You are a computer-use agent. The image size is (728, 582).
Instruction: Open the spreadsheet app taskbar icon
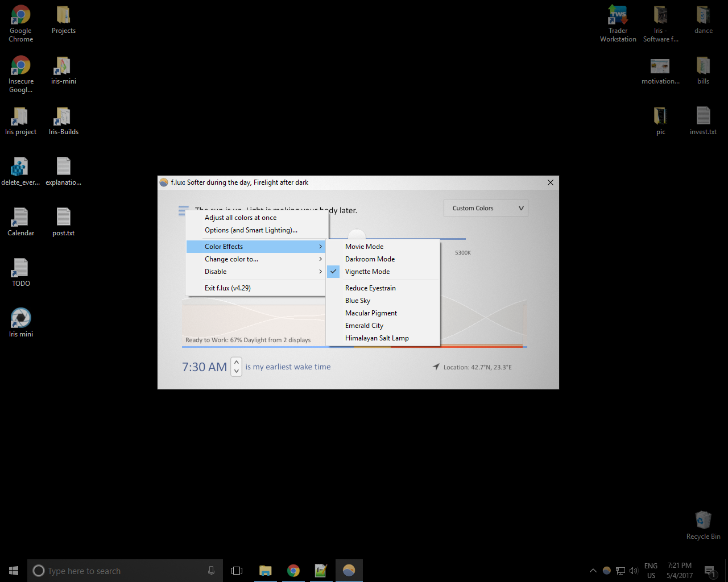click(x=321, y=571)
